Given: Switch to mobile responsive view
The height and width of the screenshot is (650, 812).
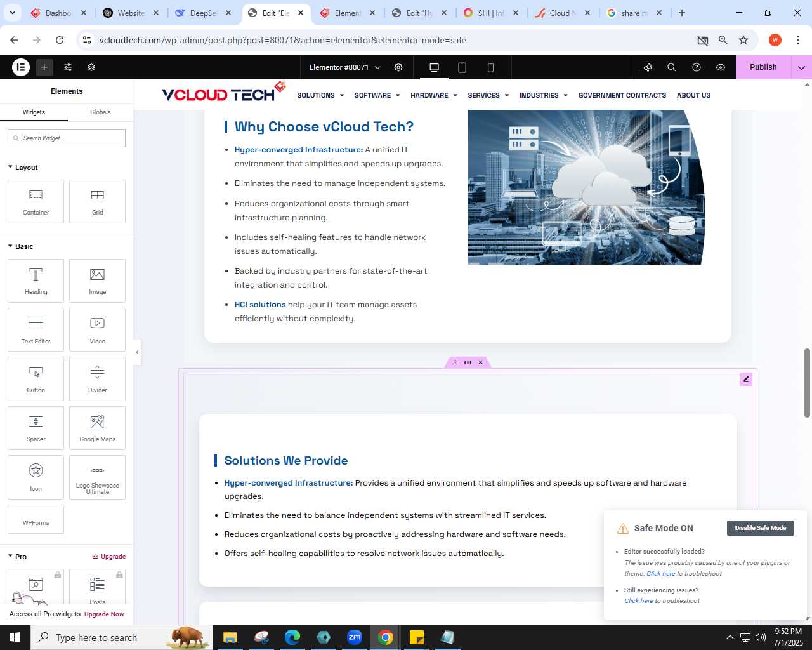Looking at the screenshot, I should tap(490, 67).
